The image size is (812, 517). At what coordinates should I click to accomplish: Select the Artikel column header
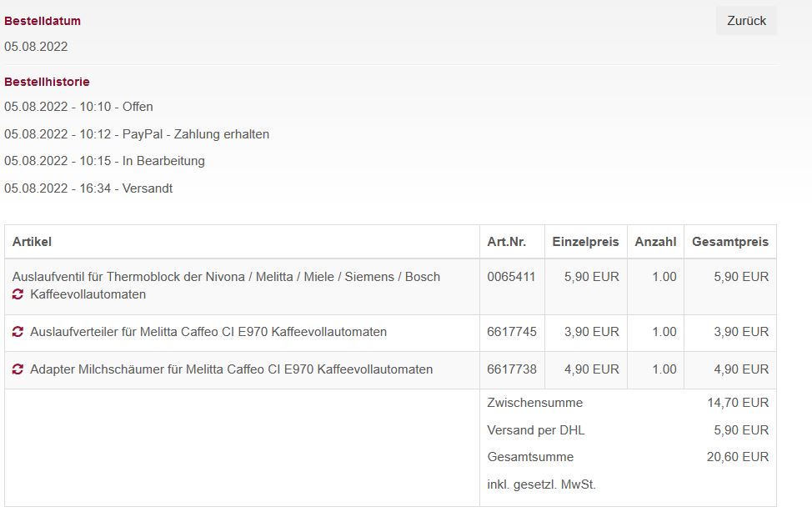(33, 242)
